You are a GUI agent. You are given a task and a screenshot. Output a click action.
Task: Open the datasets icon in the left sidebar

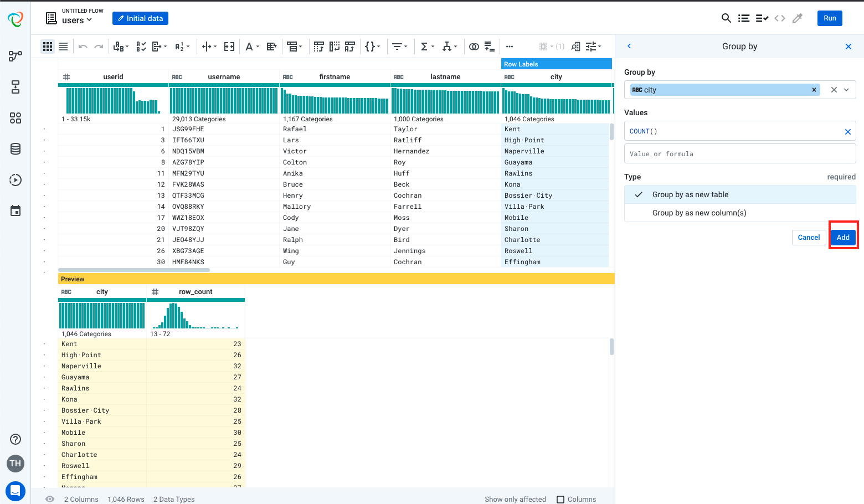(15, 148)
